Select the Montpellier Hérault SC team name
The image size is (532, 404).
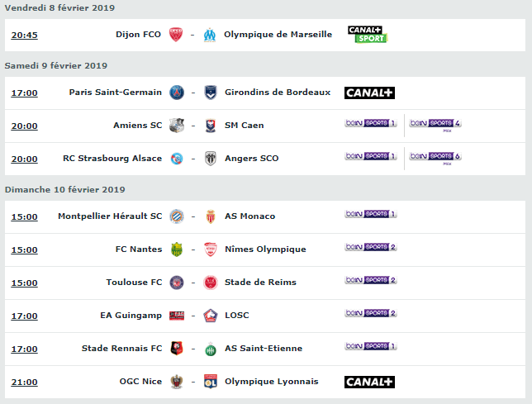point(110,216)
